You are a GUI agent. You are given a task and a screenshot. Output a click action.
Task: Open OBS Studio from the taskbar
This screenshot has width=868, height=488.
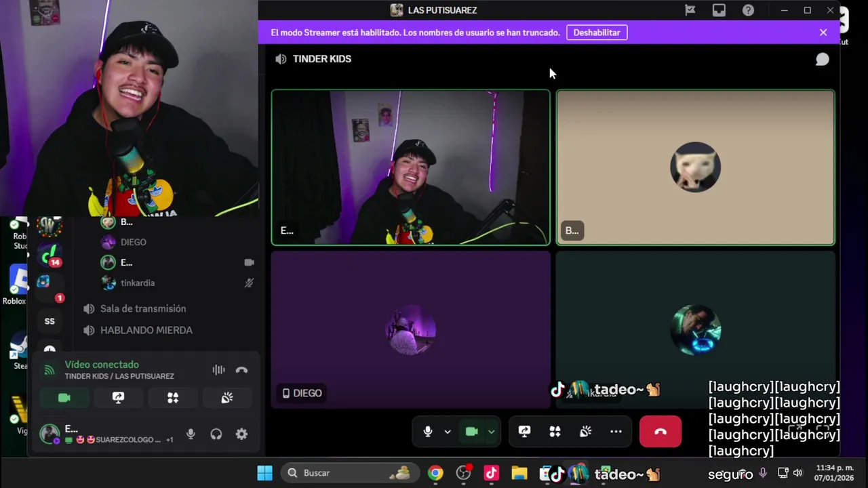click(x=464, y=473)
